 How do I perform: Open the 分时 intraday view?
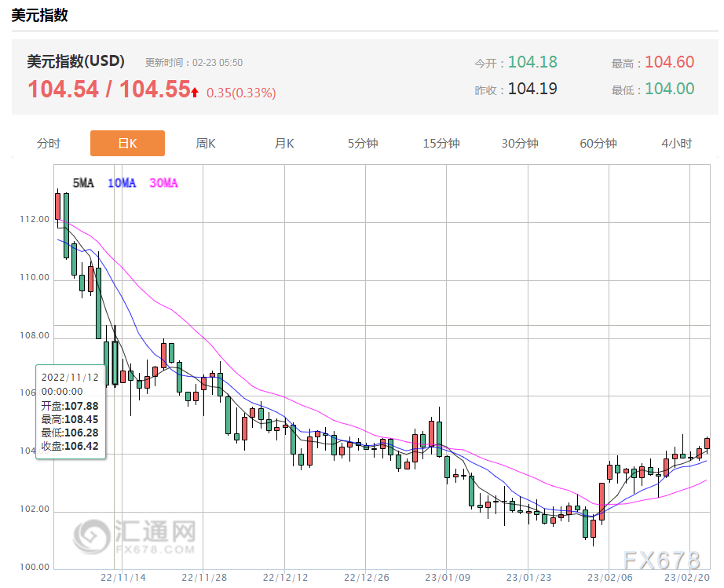[49, 144]
